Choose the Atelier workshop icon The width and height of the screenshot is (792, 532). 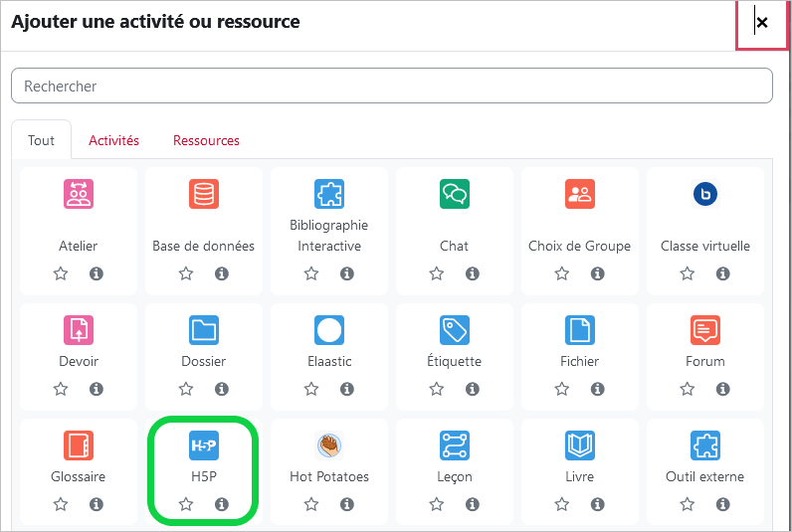coord(79,194)
